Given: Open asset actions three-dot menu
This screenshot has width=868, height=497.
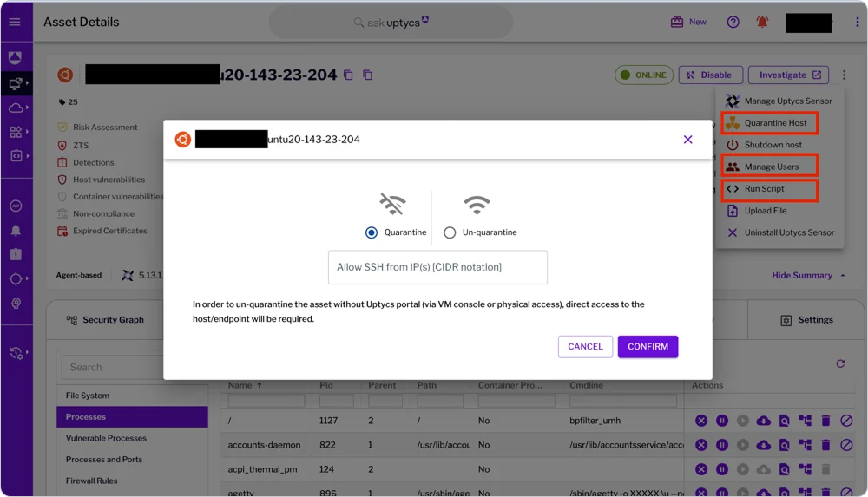Looking at the screenshot, I should click(x=845, y=75).
